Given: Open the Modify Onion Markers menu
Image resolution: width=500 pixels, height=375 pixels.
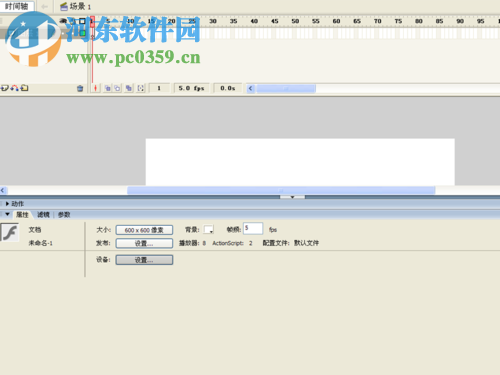Looking at the screenshot, I should (141, 88).
